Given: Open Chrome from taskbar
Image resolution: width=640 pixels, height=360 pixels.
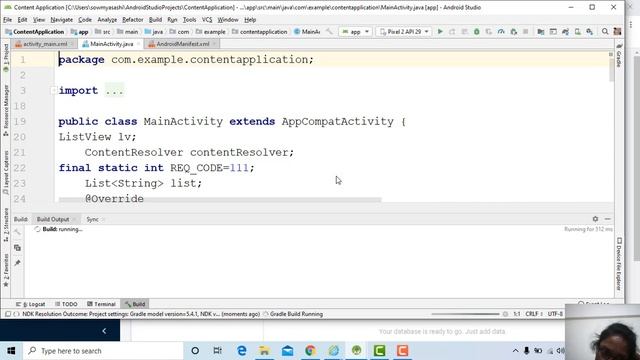Looking at the screenshot, I should tap(310, 351).
